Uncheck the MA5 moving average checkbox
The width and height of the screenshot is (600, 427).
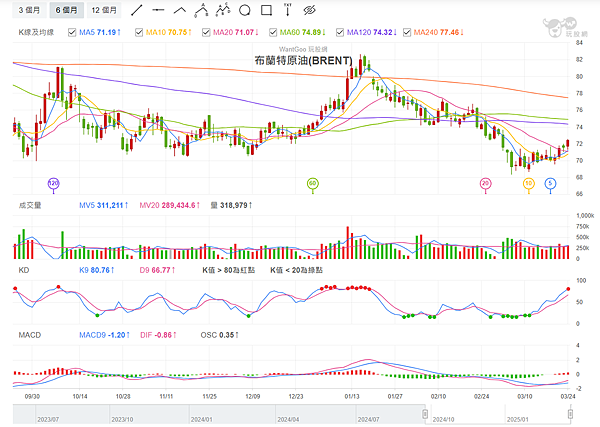coord(72,33)
